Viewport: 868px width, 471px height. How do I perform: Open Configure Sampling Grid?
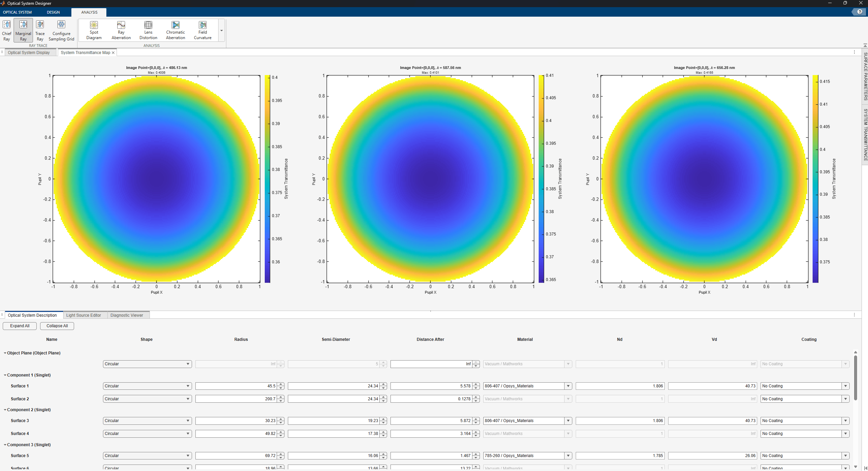(x=61, y=31)
